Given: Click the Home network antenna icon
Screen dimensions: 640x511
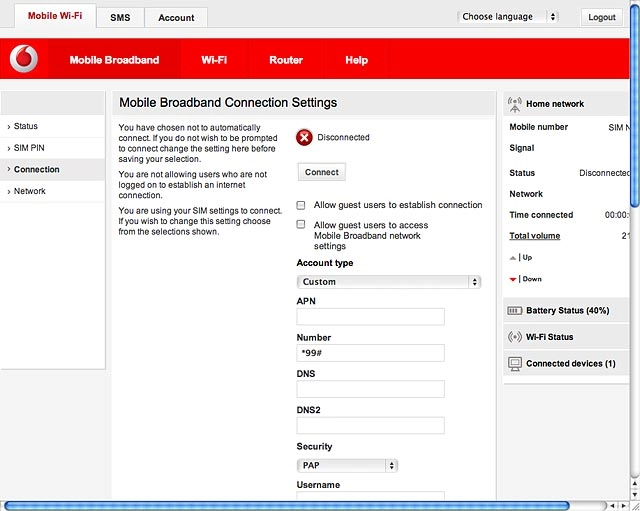Looking at the screenshot, I should [x=515, y=104].
